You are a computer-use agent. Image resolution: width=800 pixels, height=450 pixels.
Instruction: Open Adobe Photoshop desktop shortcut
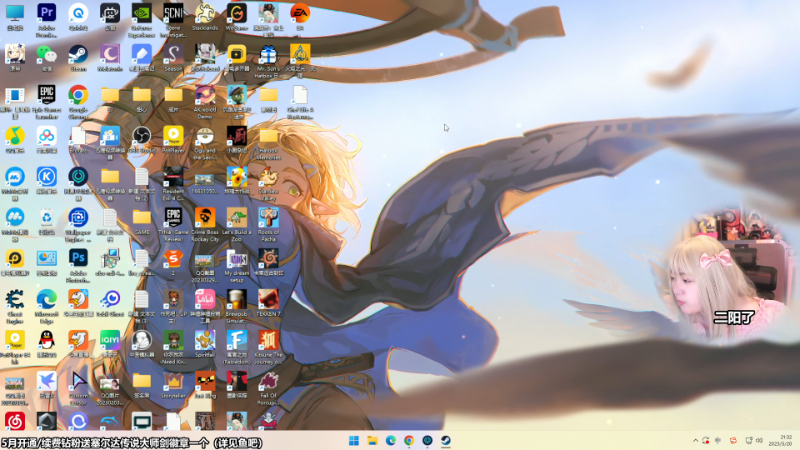click(78, 265)
